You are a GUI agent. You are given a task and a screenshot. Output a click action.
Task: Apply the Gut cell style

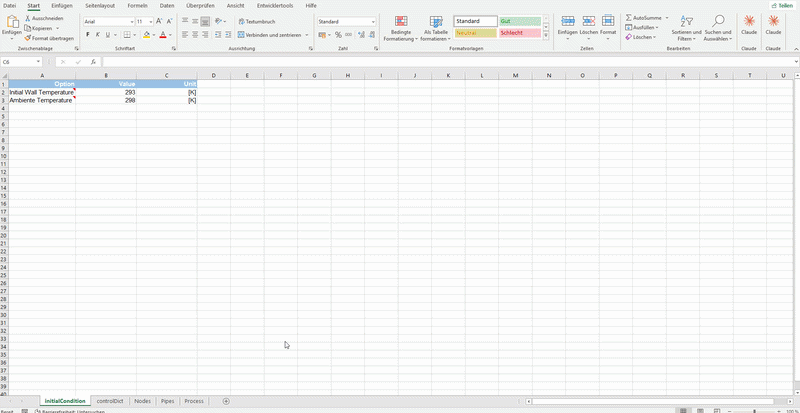(x=520, y=21)
